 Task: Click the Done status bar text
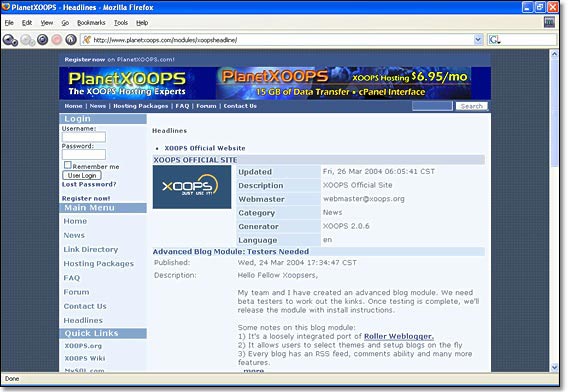pos(12,379)
